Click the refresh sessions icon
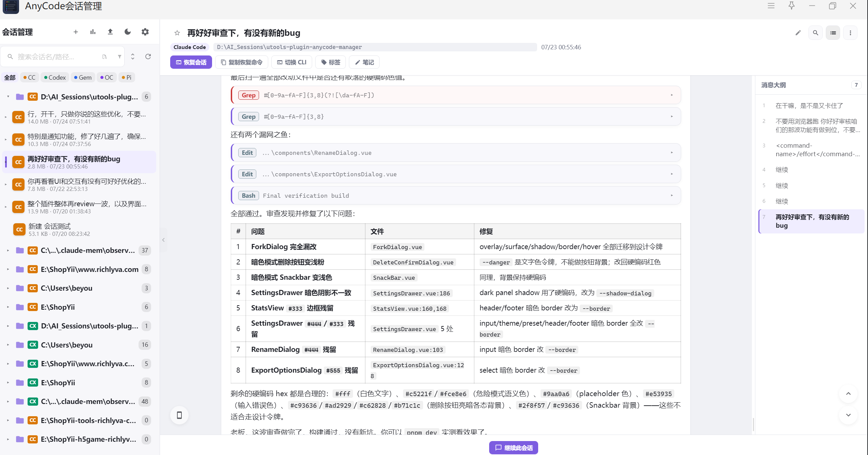Screen dimensions: 868x455 pyautogui.click(x=148, y=56)
